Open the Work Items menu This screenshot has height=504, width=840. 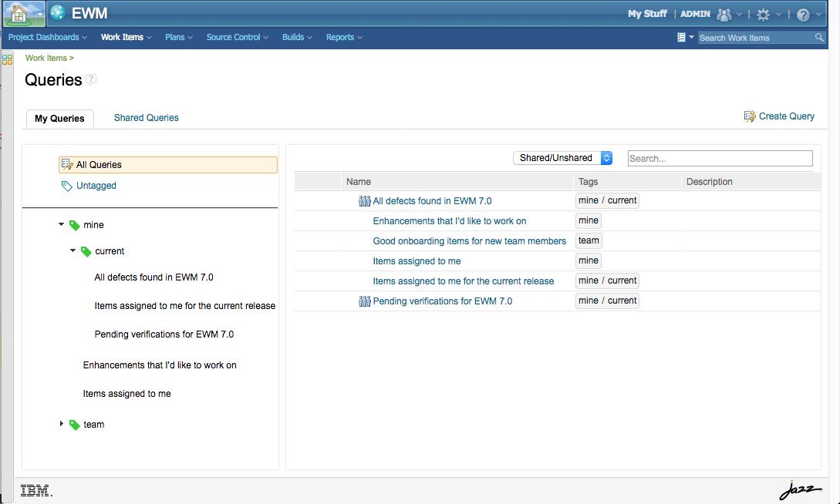(x=123, y=37)
